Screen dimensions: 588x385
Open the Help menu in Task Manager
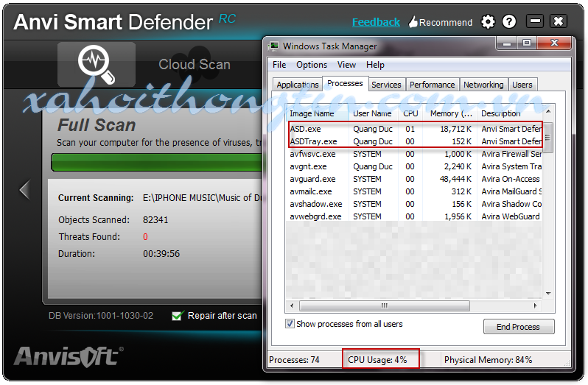375,65
